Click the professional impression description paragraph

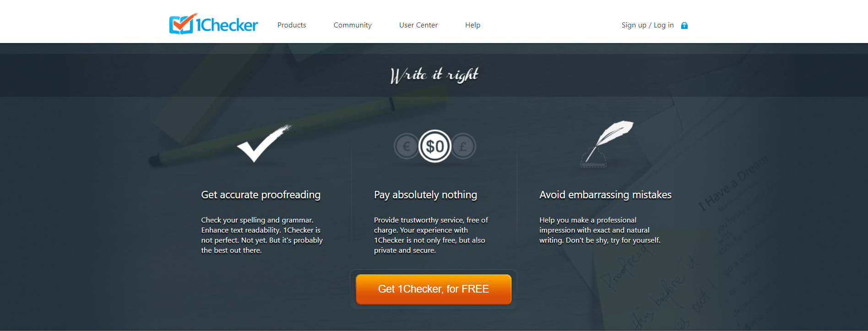(600, 230)
